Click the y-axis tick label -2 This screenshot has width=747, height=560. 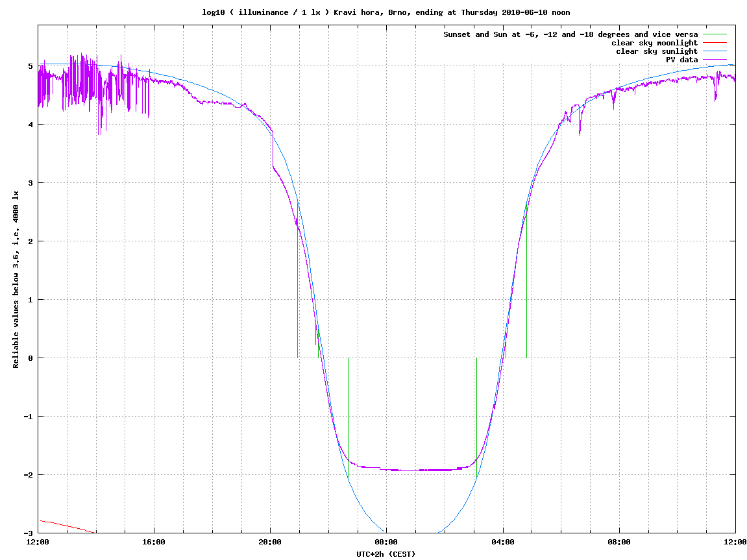[x=29, y=475]
